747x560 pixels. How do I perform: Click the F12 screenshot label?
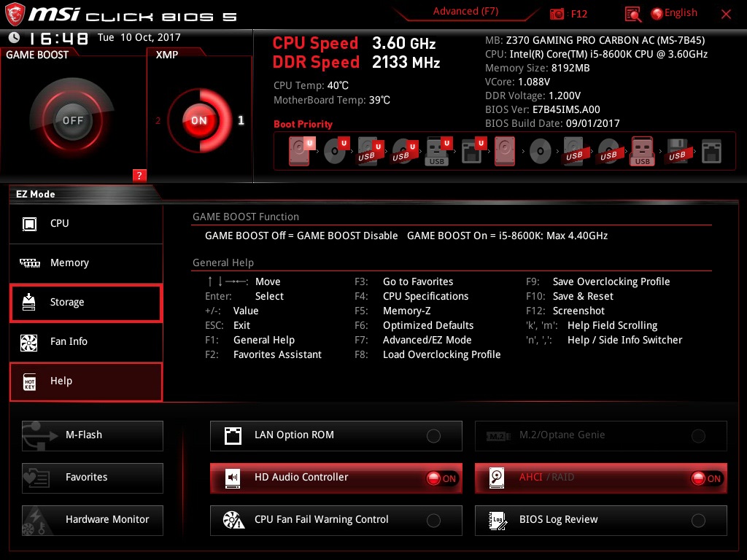(578, 14)
